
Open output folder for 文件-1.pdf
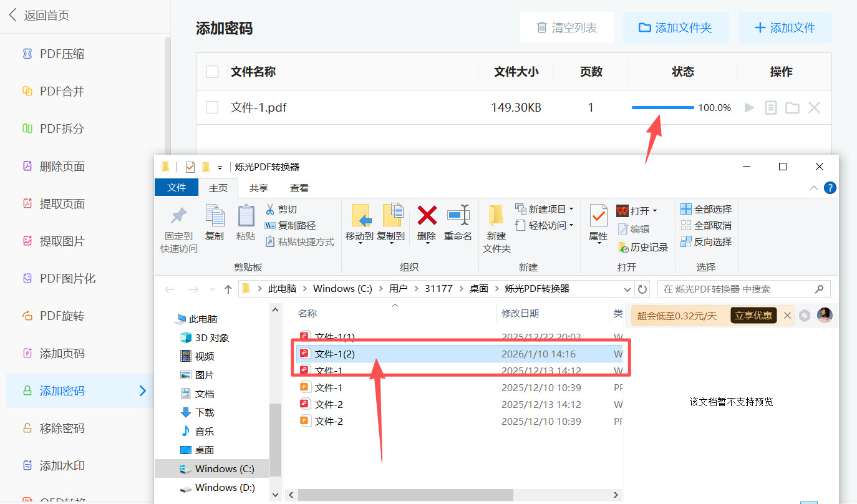point(792,107)
